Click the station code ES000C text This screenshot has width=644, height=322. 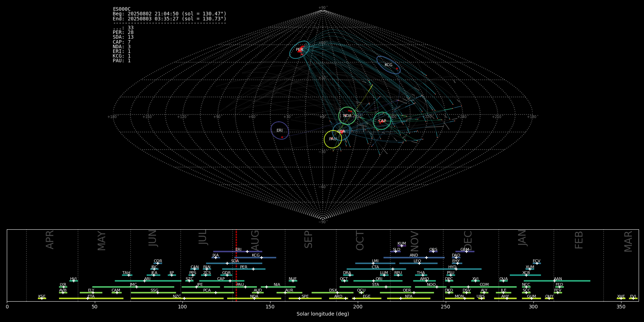pos(122,9)
